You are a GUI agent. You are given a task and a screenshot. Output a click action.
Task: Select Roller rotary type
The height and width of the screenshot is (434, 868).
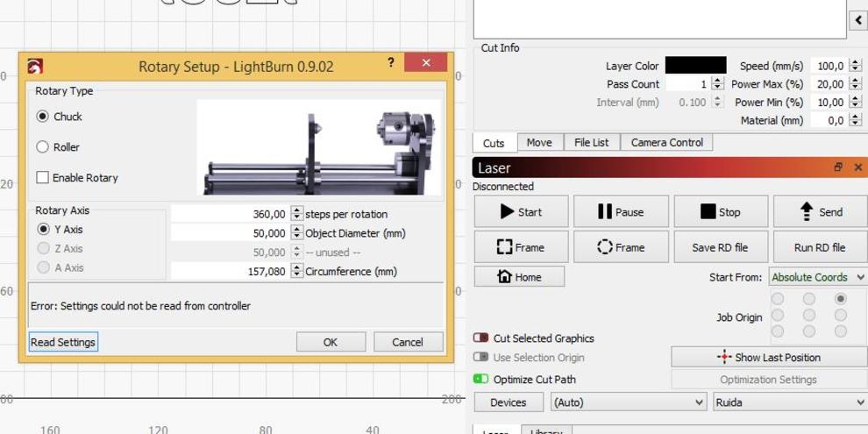click(43, 147)
